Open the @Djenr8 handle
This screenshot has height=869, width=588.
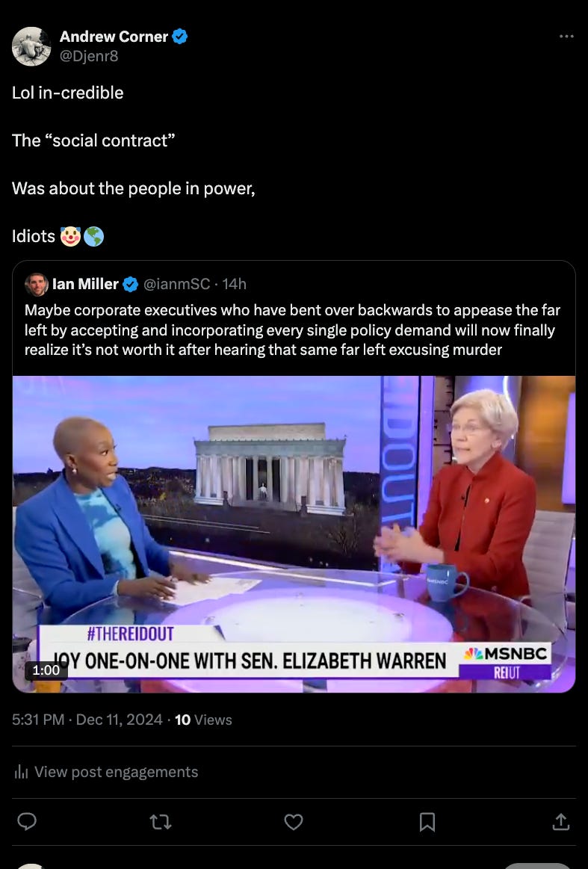(89, 56)
